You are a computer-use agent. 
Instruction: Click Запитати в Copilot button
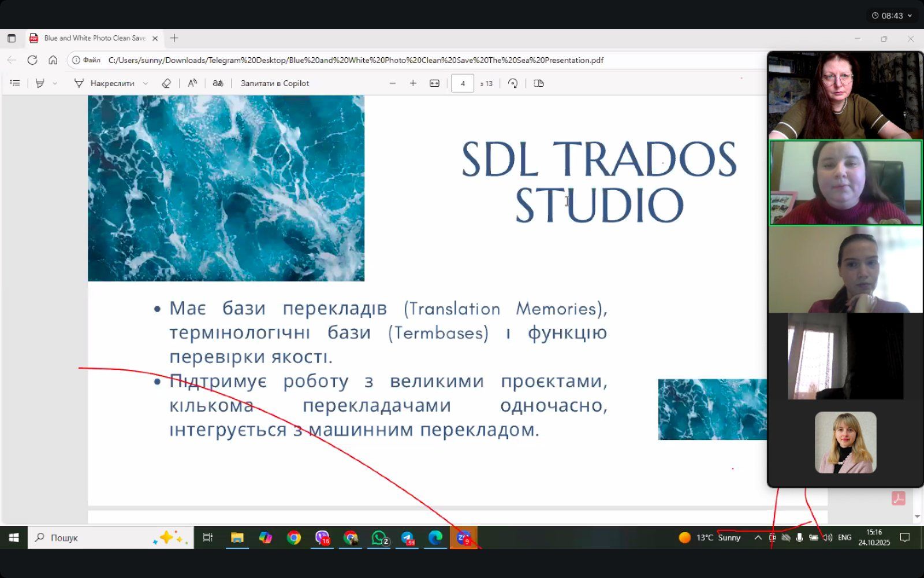[275, 83]
